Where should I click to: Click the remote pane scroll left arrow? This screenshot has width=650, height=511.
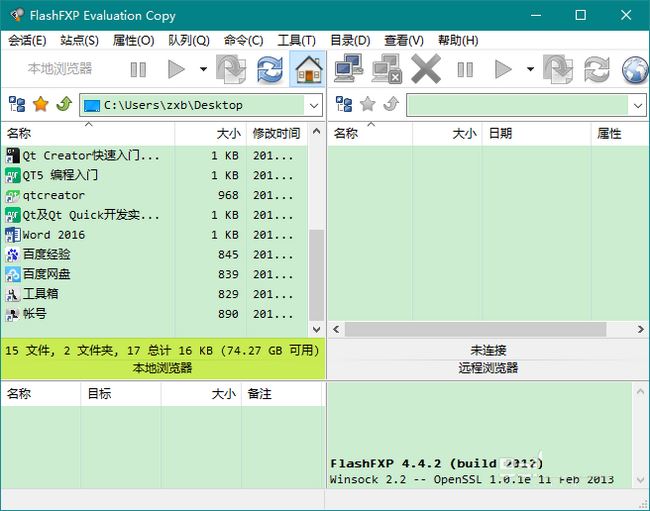[336, 329]
